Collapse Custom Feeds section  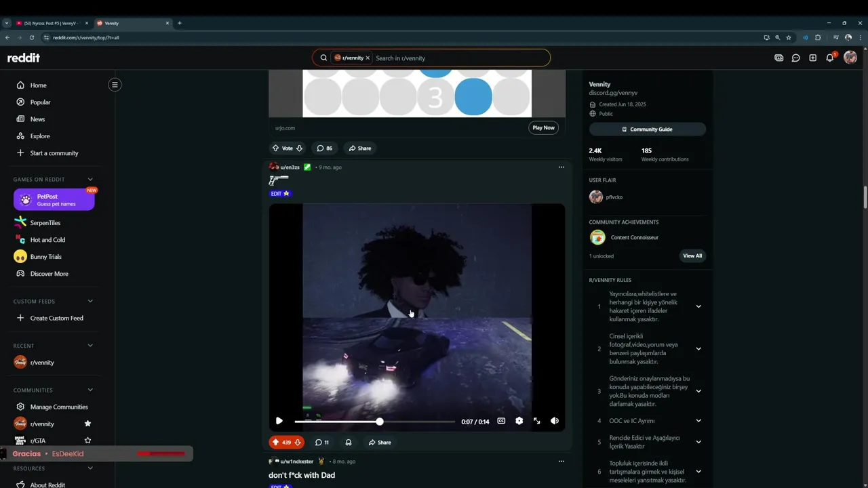90,302
